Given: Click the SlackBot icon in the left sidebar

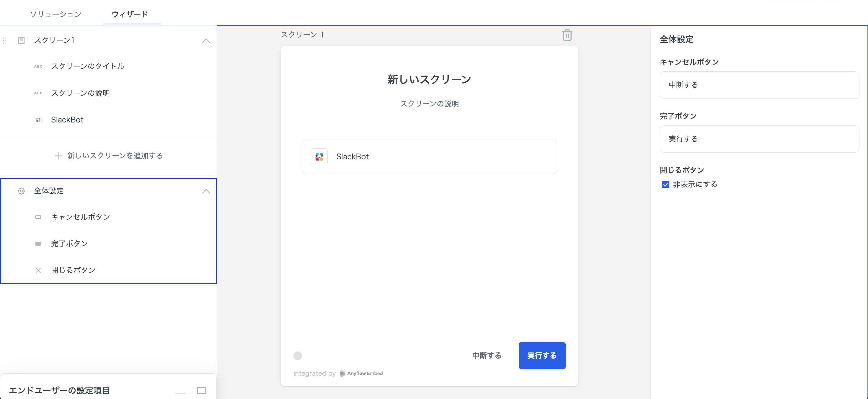Looking at the screenshot, I should tap(38, 120).
